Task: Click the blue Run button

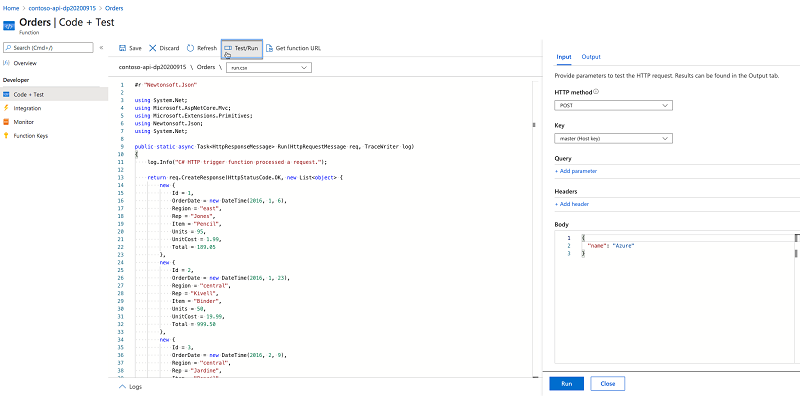Action: (566, 384)
